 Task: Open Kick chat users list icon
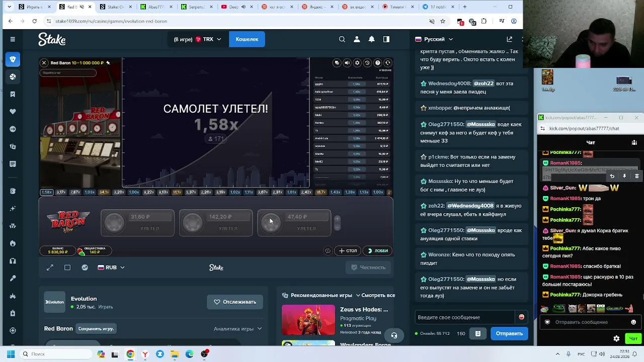tap(634, 142)
